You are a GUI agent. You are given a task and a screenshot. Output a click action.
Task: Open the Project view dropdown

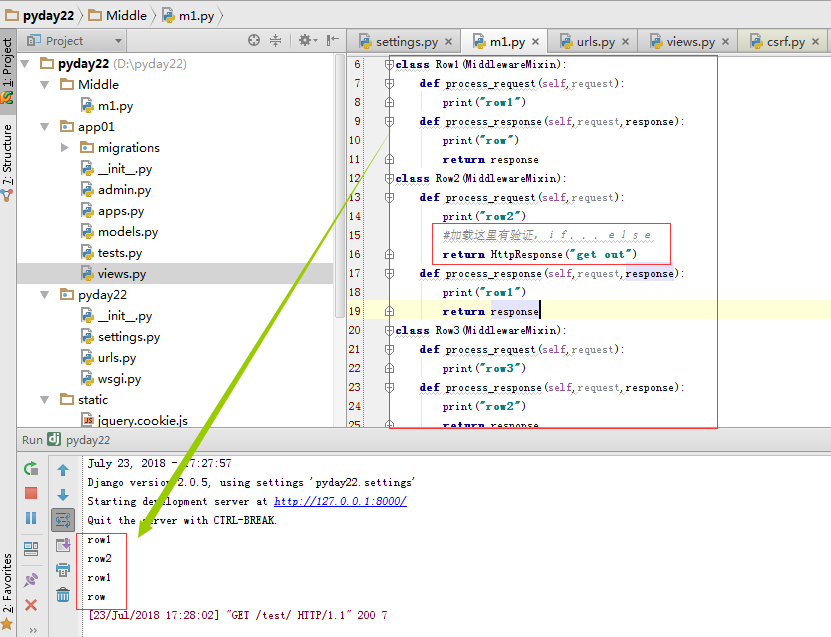point(118,41)
